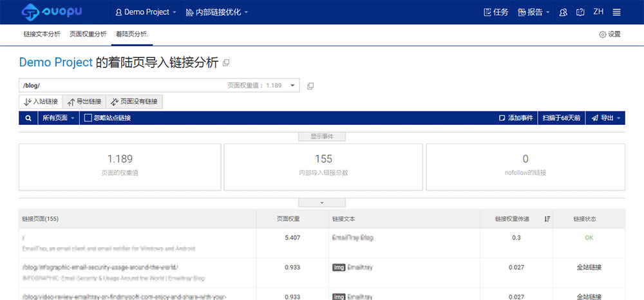The image size is (644, 300).
Task: Click 扫描于68天前 scan status
Action: [x=562, y=118]
